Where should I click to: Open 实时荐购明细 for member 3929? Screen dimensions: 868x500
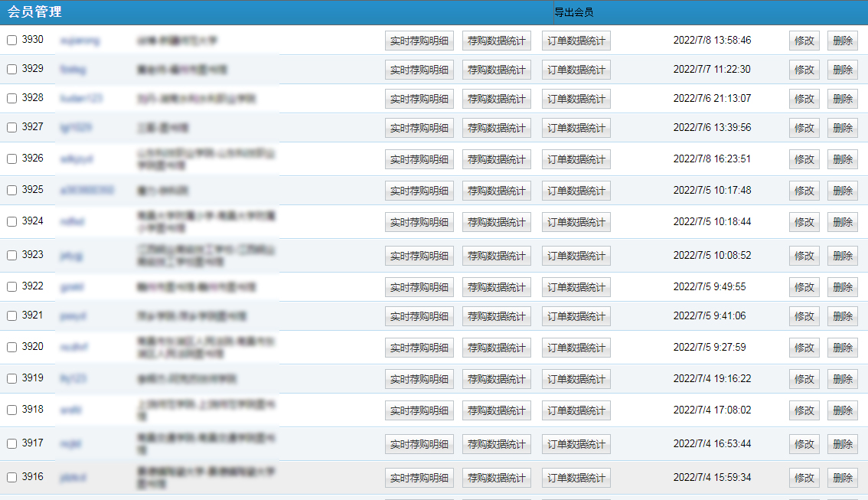(x=419, y=70)
